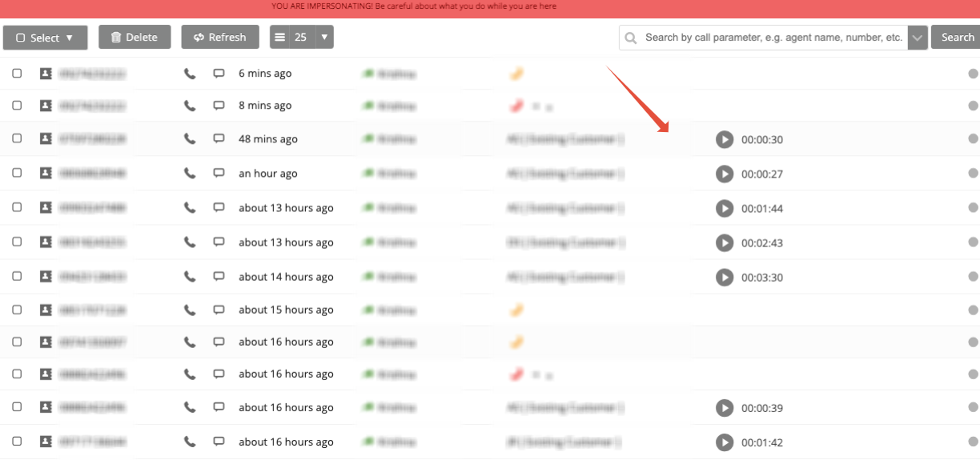Check the box for the an hour ago call
The height and width of the screenshot is (460, 980).
click(17, 173)
